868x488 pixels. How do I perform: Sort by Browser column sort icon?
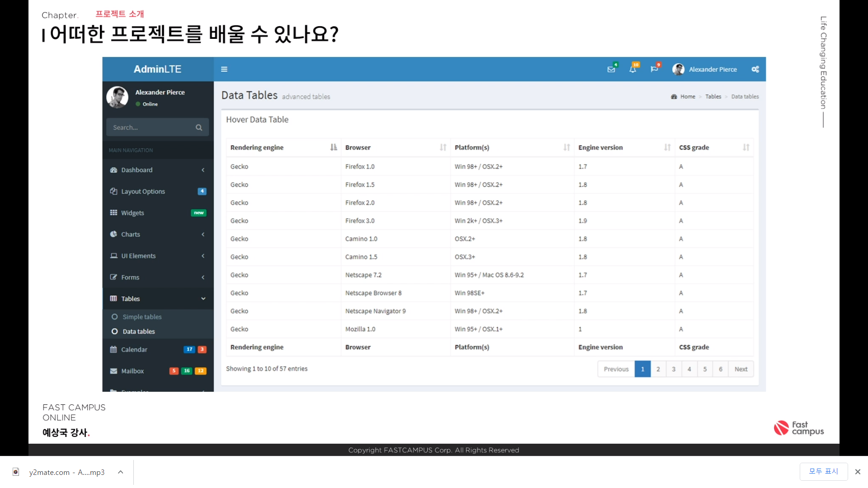pos(443,147)
